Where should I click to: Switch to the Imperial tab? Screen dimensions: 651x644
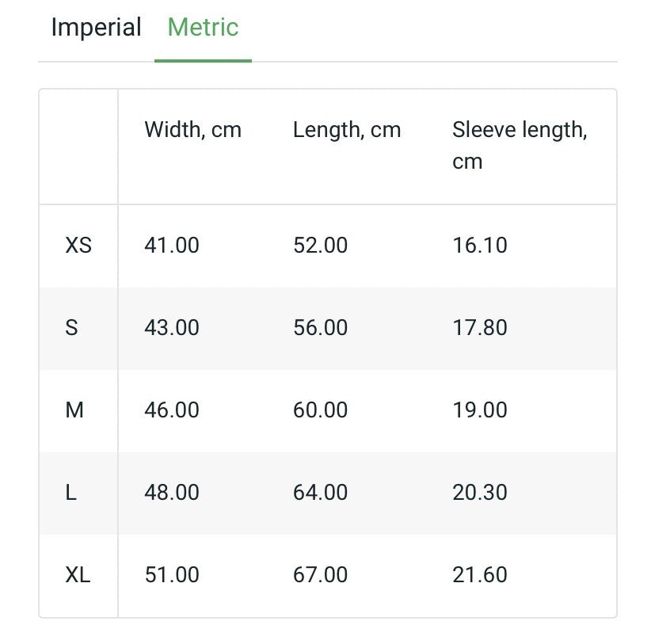[96, 28]
